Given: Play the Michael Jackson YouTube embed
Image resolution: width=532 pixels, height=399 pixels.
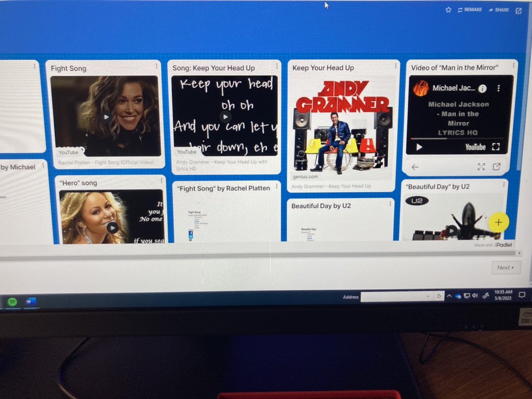Looking at the screenshot, I should pos(419,147).
